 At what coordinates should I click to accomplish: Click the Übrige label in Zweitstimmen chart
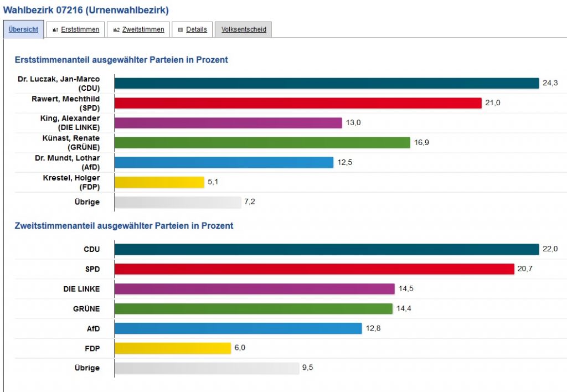[87, 368]
